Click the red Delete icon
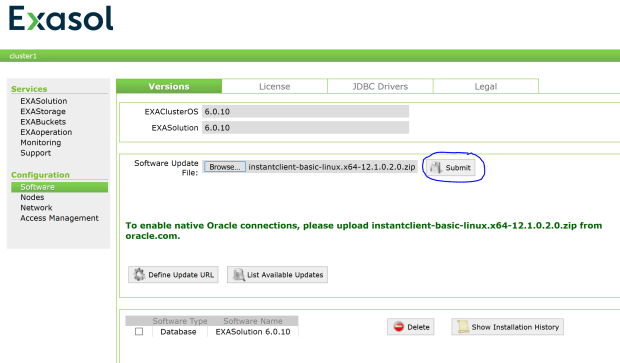 point(399,327)
